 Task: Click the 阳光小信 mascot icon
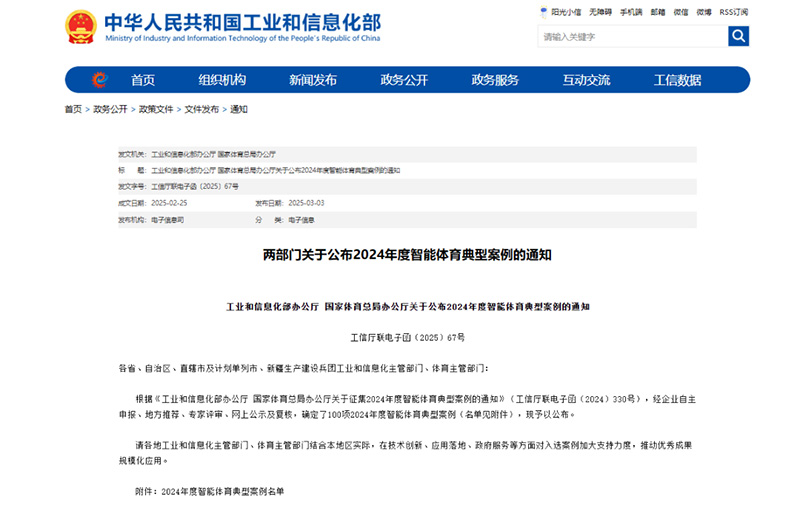click(544, 12)
